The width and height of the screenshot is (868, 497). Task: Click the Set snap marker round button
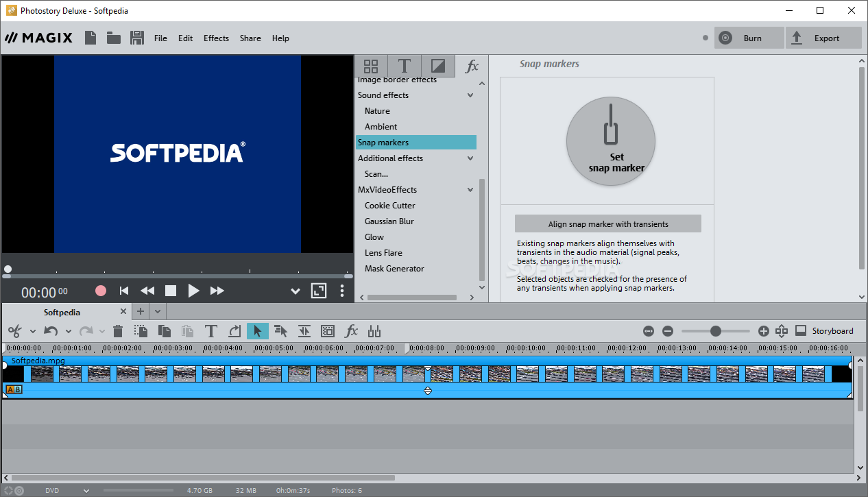click(x=611, y=141)
